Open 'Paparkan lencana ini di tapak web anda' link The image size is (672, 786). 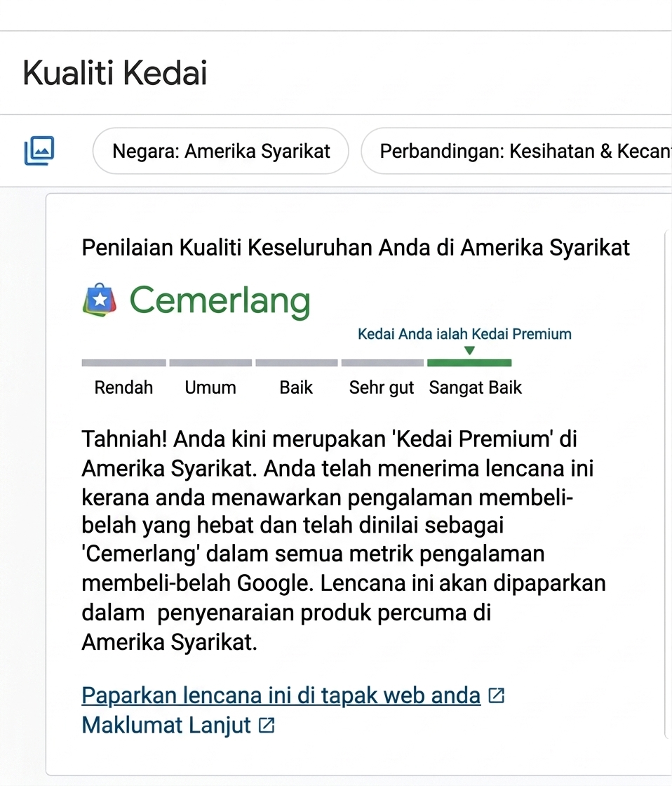[281, 695]
